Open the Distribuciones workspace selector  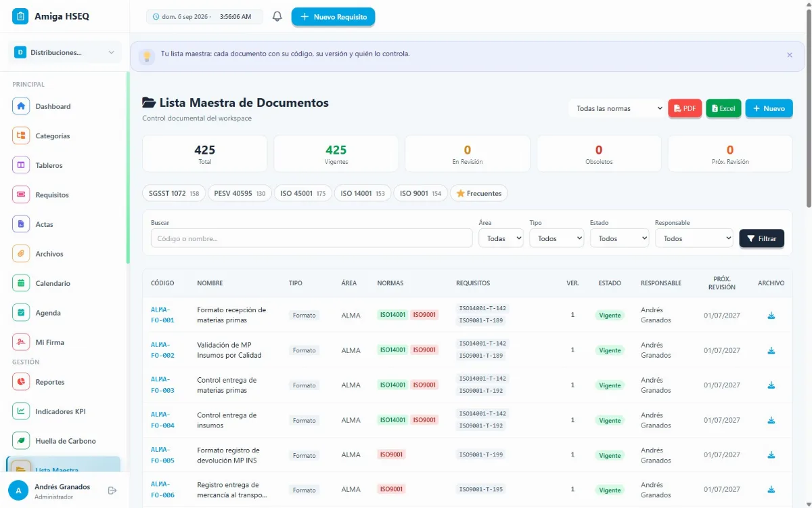click(x=64, y=52)
